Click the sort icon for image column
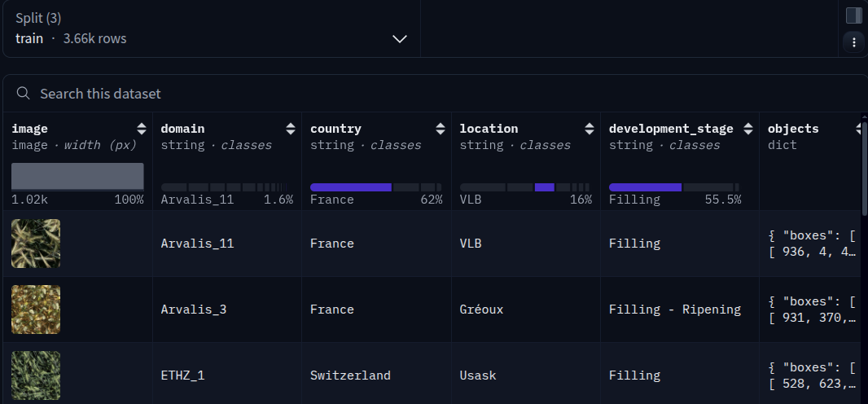Viewport: 868px width, 404px height. (141, 129)
